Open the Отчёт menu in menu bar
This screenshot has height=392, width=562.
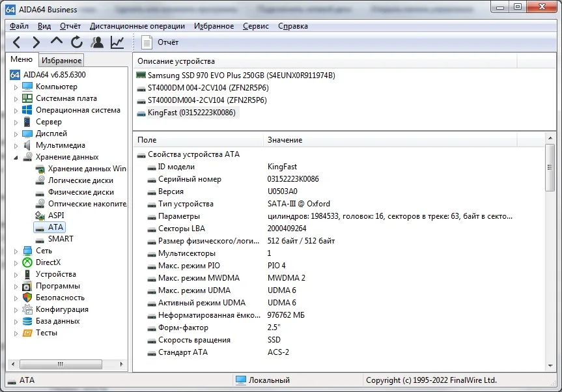click(70, 26)
